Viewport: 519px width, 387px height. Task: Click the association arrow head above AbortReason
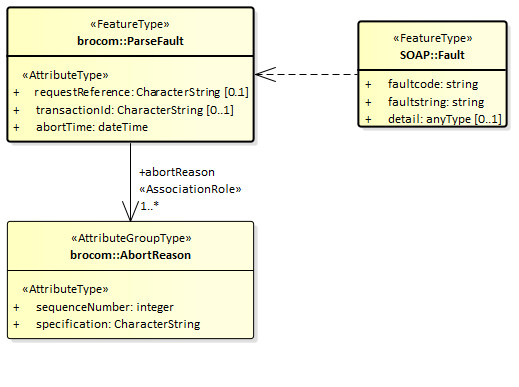130,211
